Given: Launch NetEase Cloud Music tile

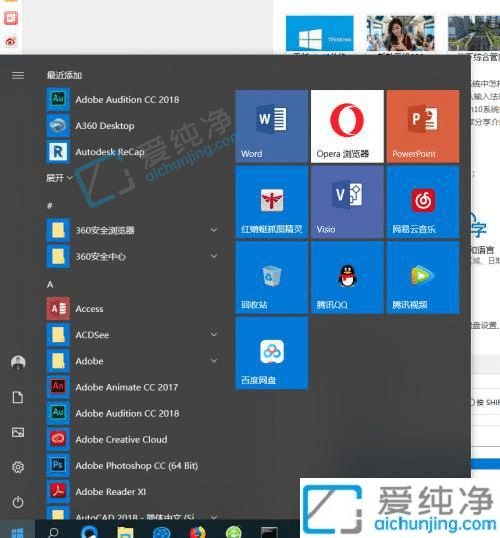Looking at the screenshot, I should coord(423,202).
